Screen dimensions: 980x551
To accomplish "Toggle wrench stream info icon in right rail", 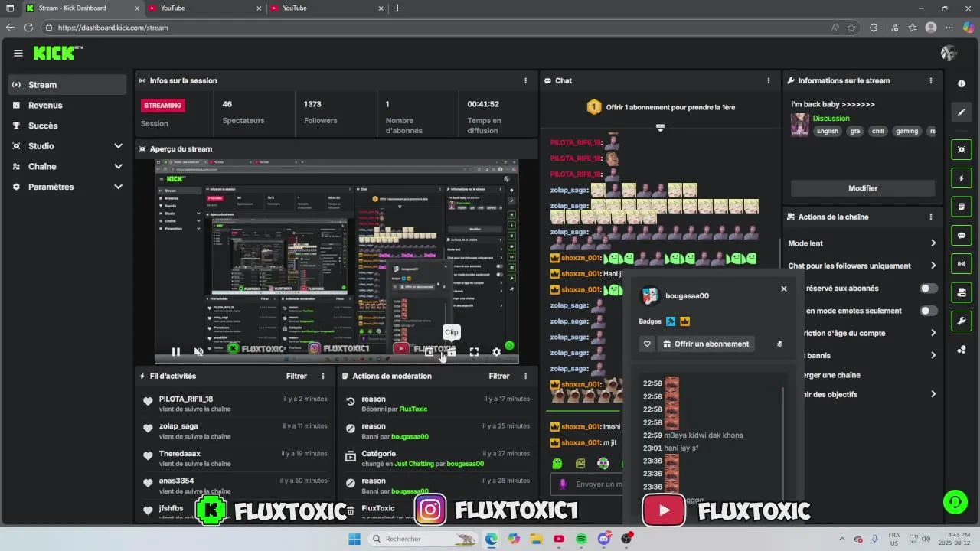I will [962, 321].
